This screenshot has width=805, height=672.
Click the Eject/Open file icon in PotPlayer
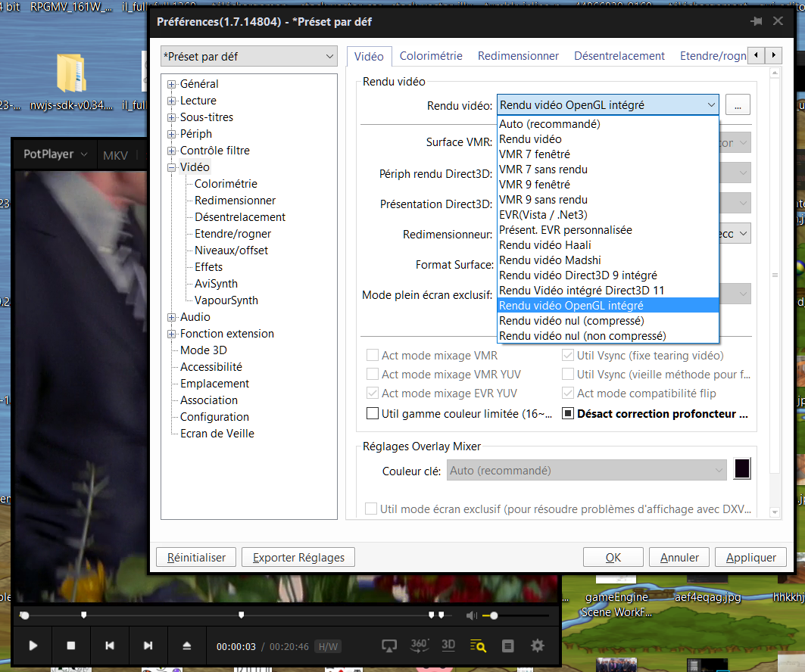(187, 646)
